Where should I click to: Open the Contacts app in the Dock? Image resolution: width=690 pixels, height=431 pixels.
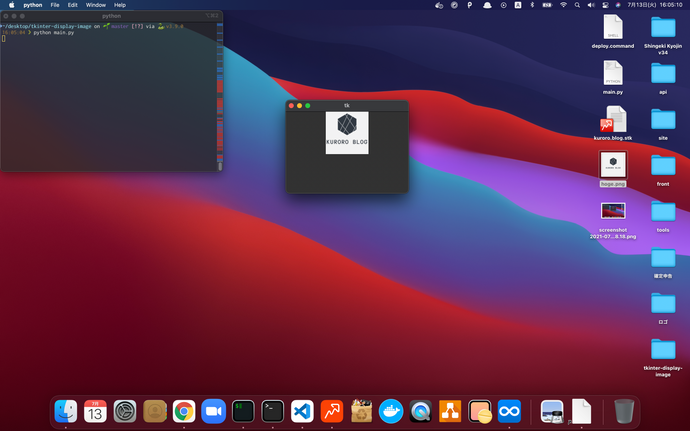154,411
